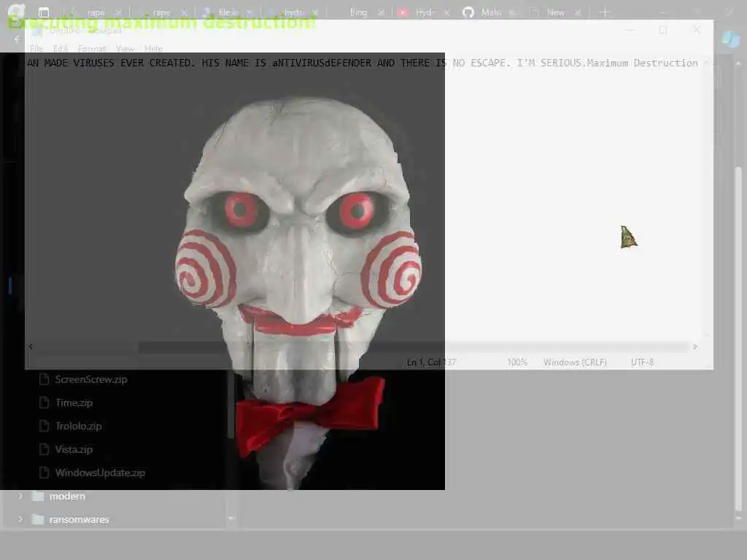This screenshot has height=560, width=747.
Task: Click the file icon beside WindowsUpdate.zip
Action: tap(44, 472)
